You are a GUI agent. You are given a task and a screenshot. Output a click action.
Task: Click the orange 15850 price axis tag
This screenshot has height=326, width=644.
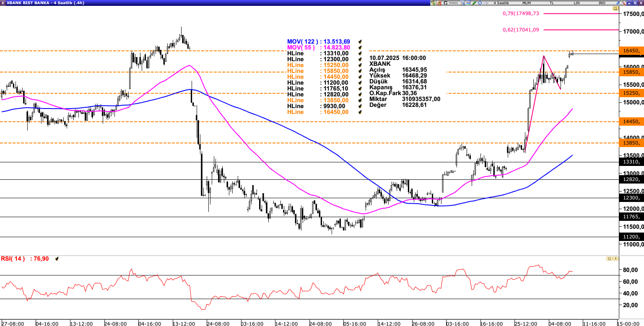(632, 72)
